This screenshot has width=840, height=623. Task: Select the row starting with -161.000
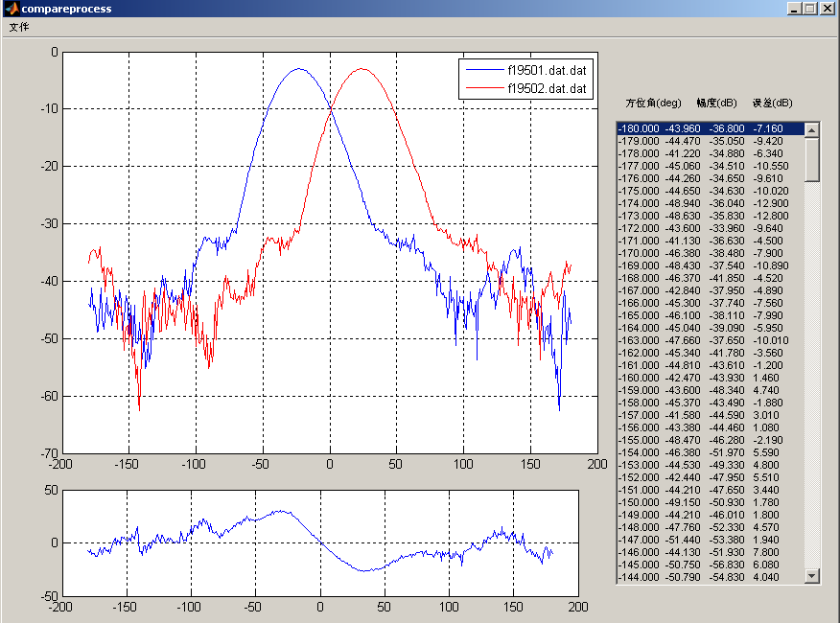point(711,365)
